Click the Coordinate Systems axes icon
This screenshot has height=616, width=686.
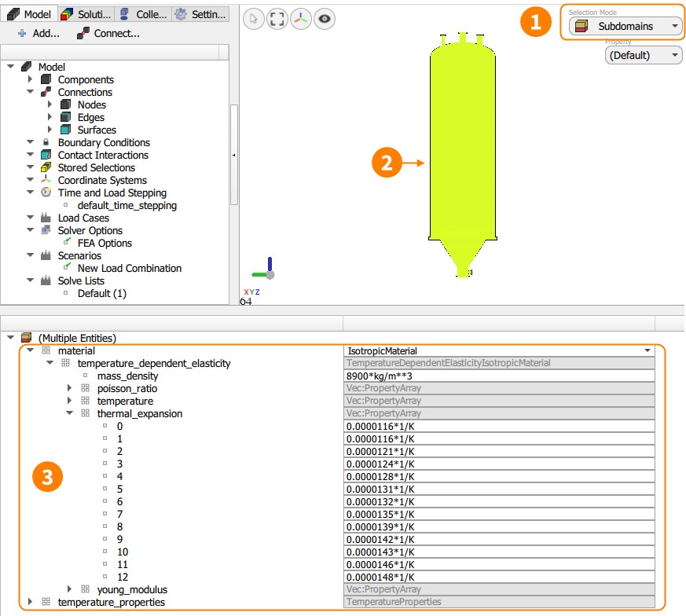point(46,179)
